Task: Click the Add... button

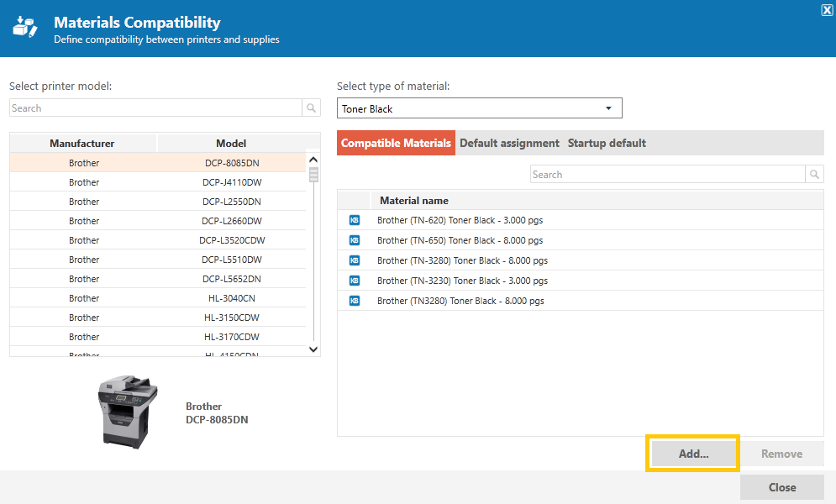Action: click(693, 454)
